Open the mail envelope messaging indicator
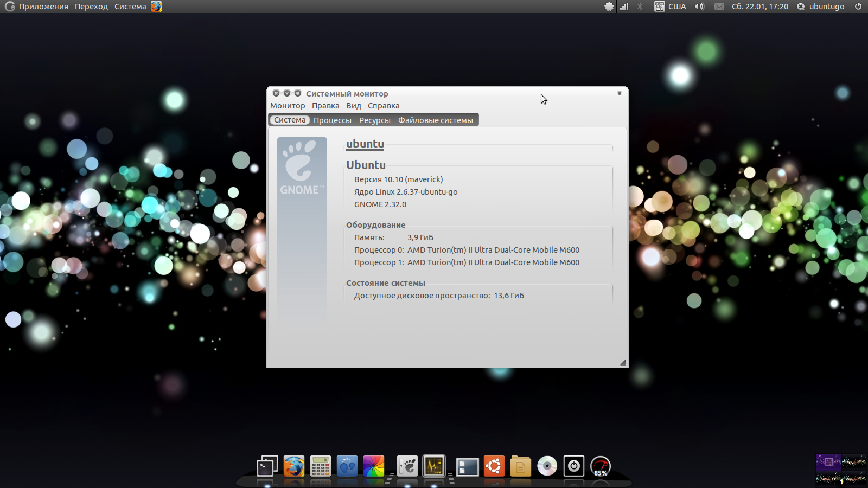Viewport: 868px width, 488px height. (x=719, y=7)
